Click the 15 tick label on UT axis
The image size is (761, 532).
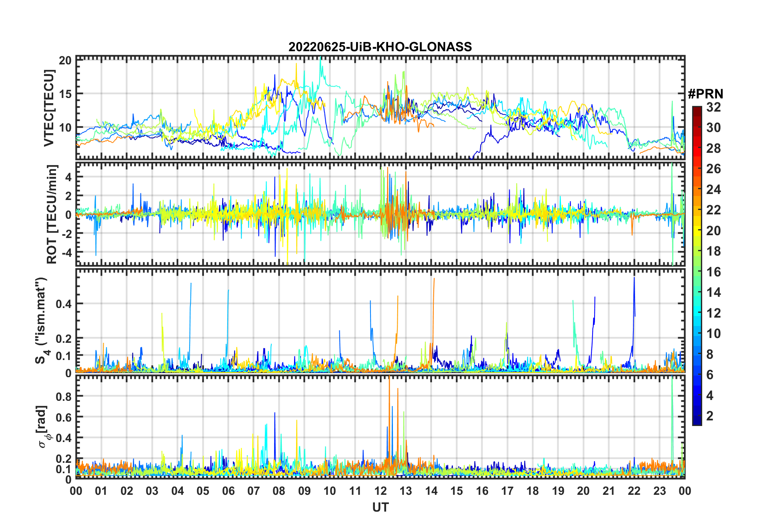(x=457, y=491)
